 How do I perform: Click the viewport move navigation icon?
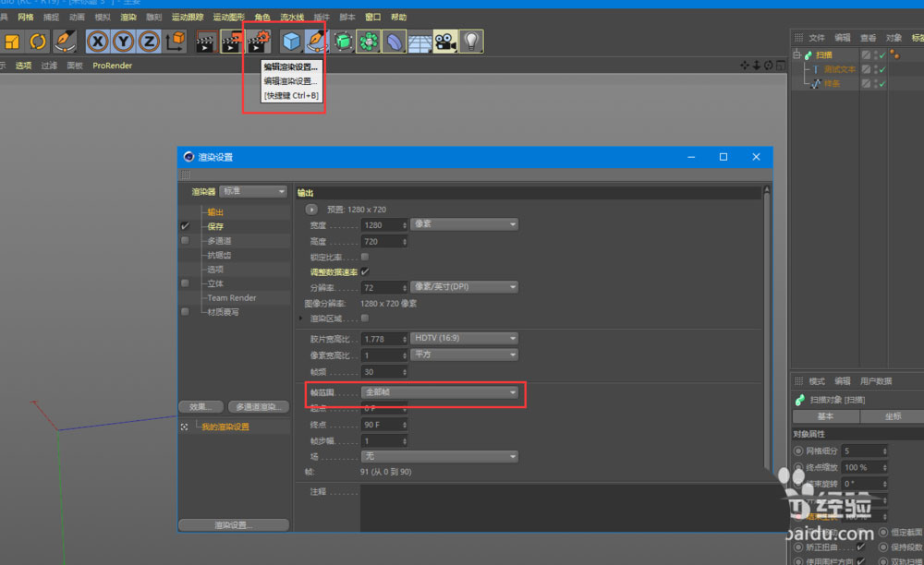[x=745, y=66]
